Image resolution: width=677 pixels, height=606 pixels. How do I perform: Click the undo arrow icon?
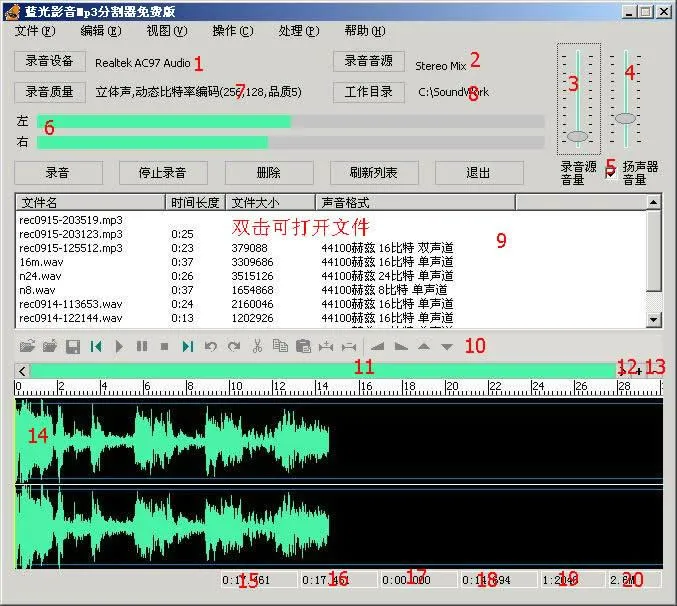(211, 346)
